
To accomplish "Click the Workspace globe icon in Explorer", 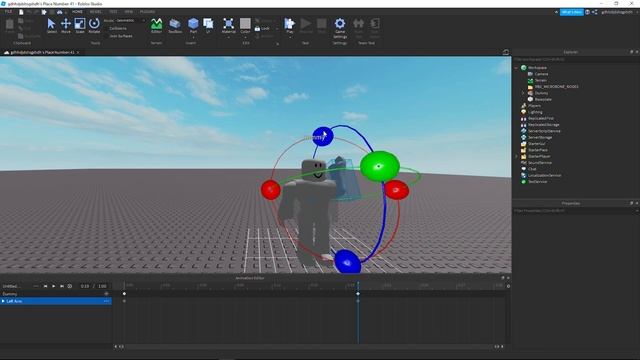I will [524, 68].
